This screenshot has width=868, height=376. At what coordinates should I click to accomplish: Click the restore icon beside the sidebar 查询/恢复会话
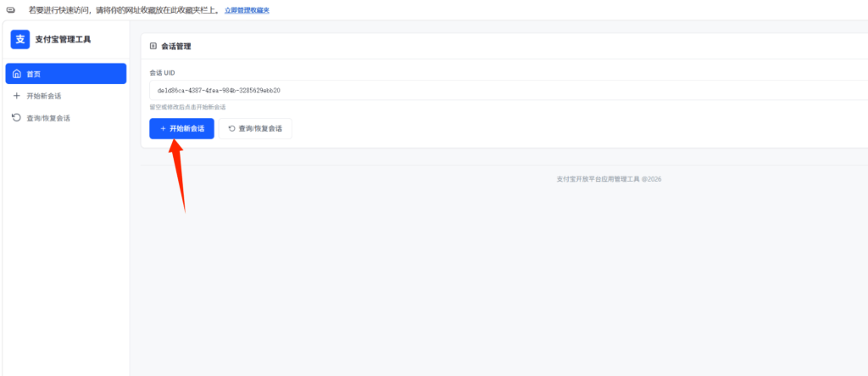16,118
